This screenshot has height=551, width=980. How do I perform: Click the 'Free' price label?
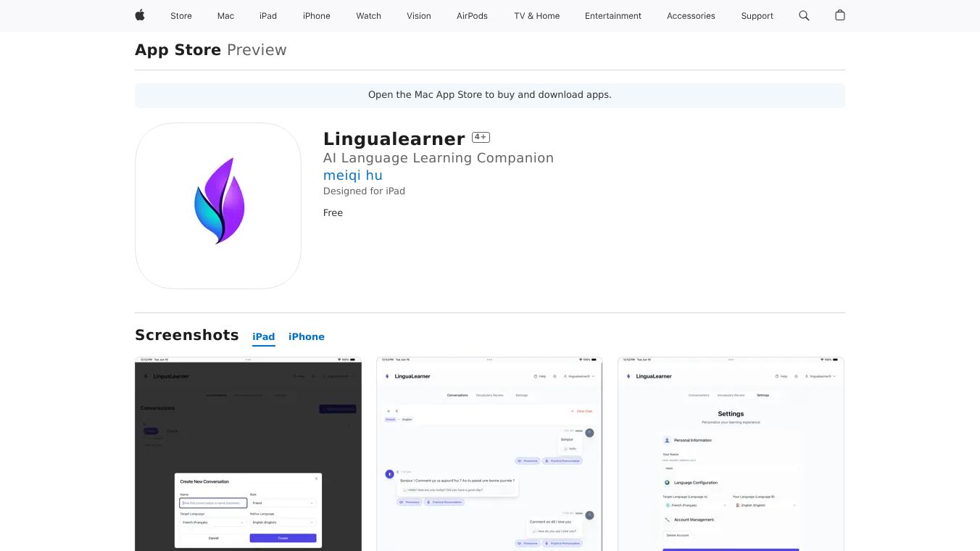tap(333, 213)
